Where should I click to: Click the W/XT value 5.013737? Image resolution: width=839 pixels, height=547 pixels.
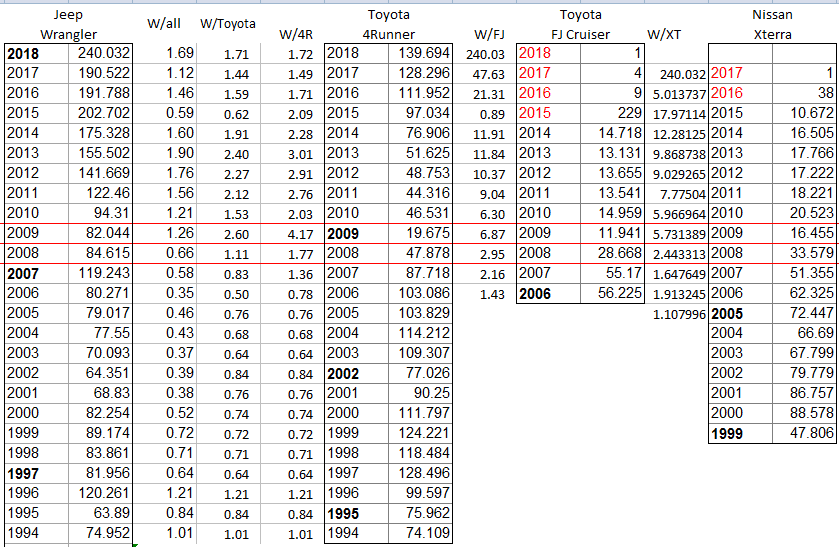click(680, 95)
